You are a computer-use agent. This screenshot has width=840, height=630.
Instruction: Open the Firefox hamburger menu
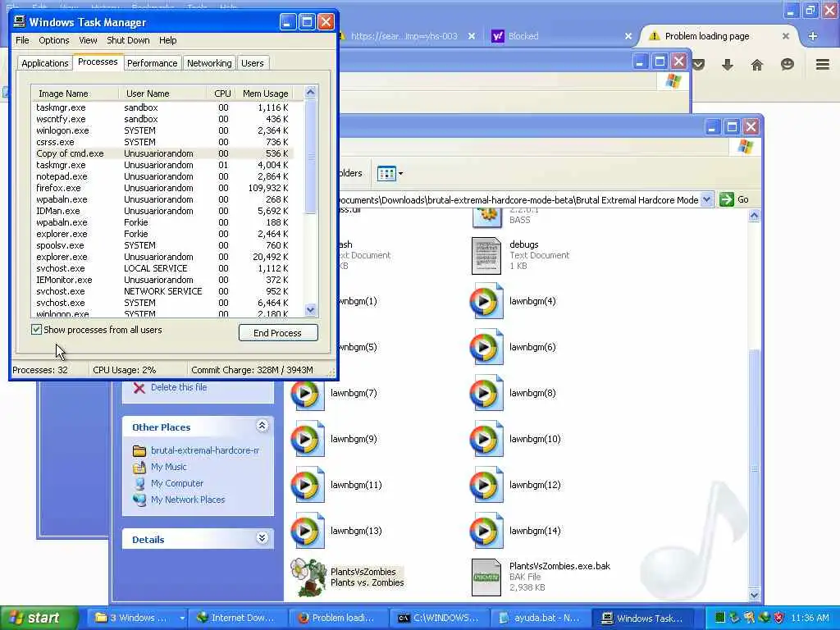click(822, 65)
